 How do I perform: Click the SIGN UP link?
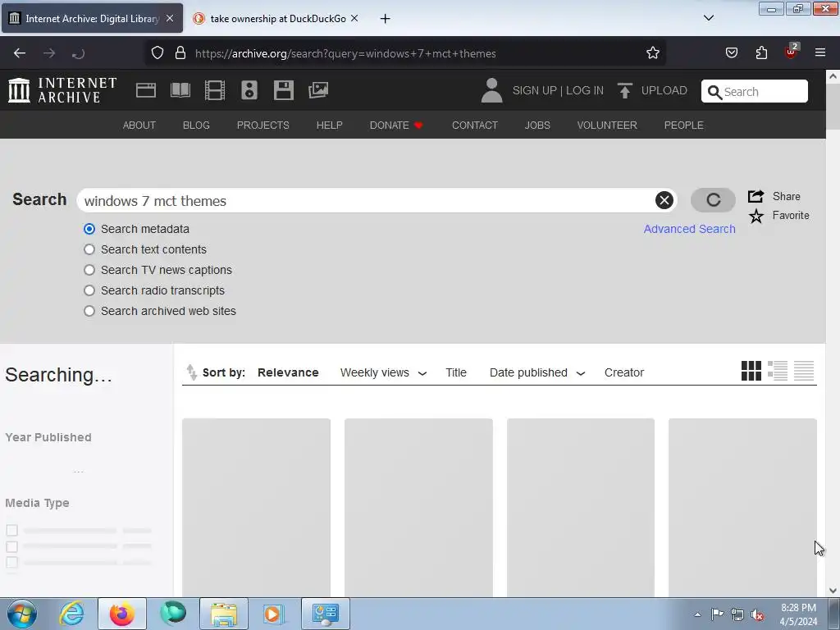[534, 90]
